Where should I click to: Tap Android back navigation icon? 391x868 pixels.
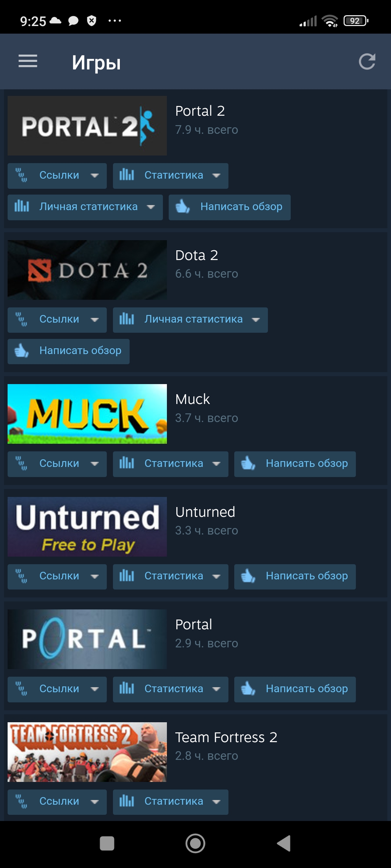(284, 843)
